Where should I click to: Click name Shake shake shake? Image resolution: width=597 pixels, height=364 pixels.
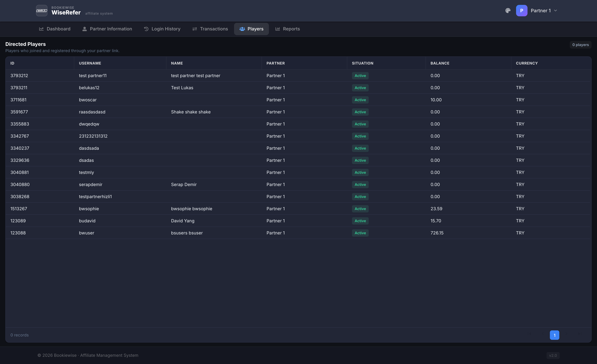[191, 112]
